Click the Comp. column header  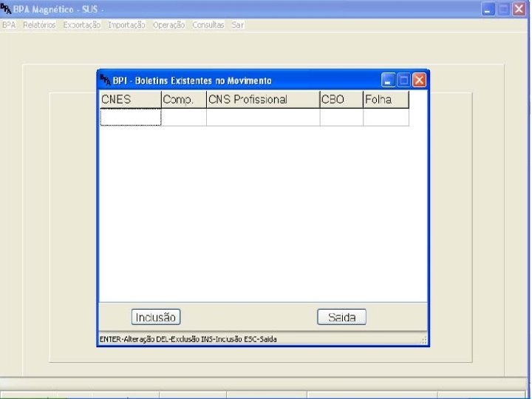click(184, 100)
